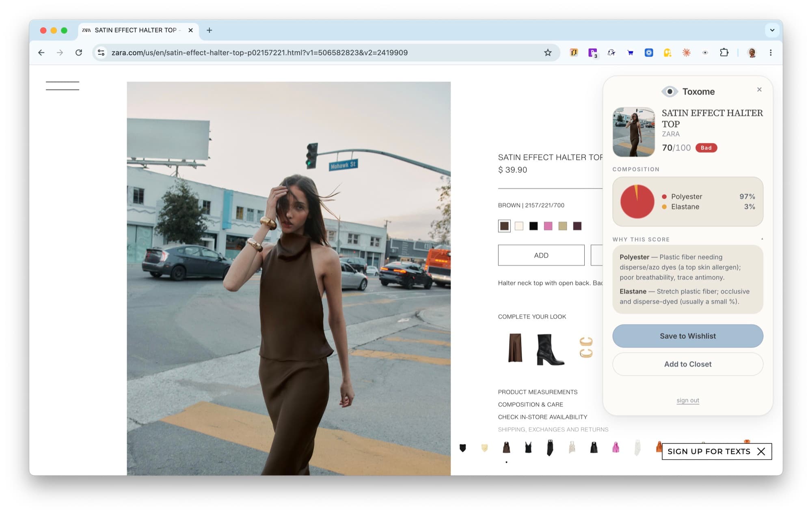Select the SATIN EFFECT HALTER TOP tab
The height and width of the screenshot is (514, 812).
138,30
